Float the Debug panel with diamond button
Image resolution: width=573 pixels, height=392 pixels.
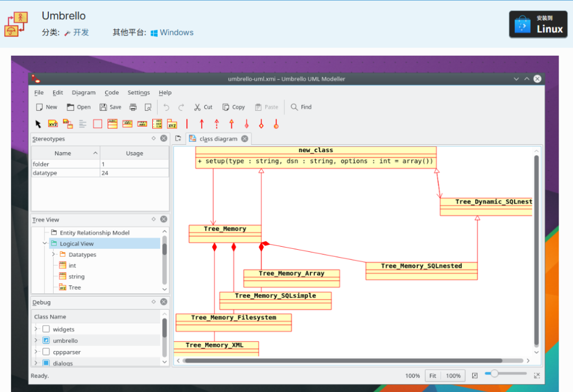[x=153, y=301]
